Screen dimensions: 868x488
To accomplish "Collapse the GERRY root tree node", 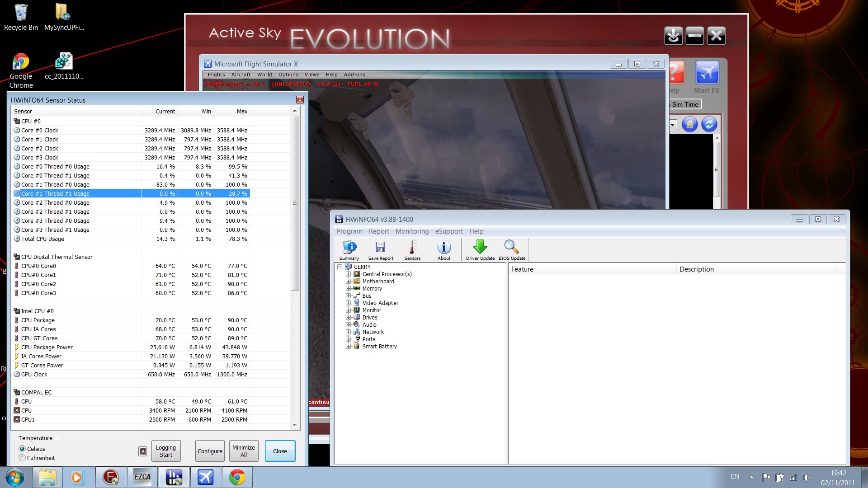I will pyautogui.click(x=340, y=267).
